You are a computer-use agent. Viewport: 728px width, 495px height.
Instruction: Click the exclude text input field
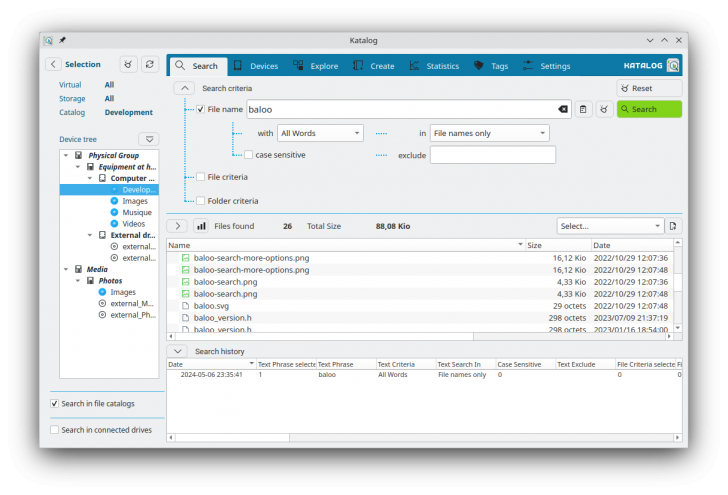tap(492, 155)
